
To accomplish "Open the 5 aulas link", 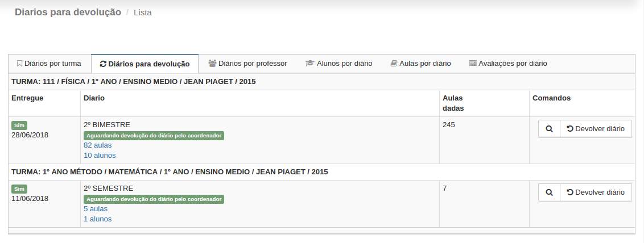I will pos(96,209).
